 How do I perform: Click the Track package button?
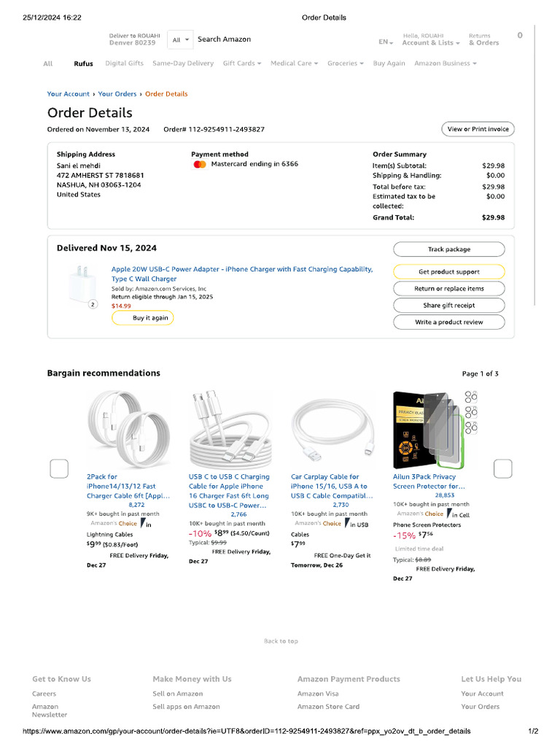448,249
